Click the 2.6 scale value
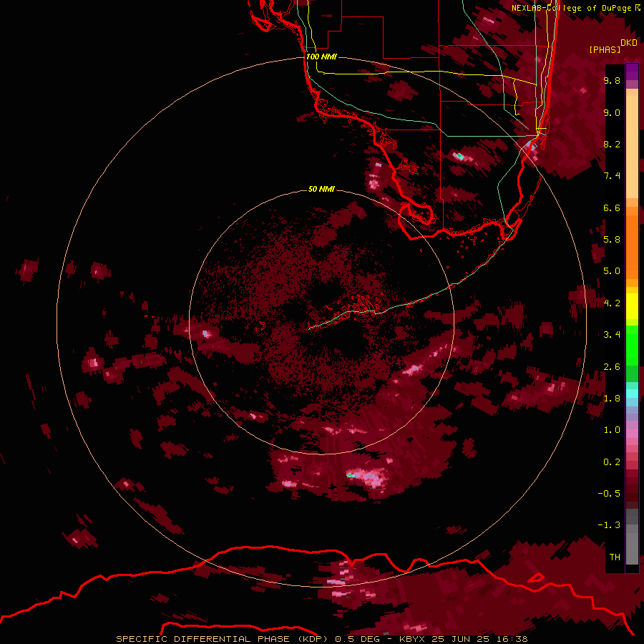Screen dimensions: 644x644 (612, 366)
